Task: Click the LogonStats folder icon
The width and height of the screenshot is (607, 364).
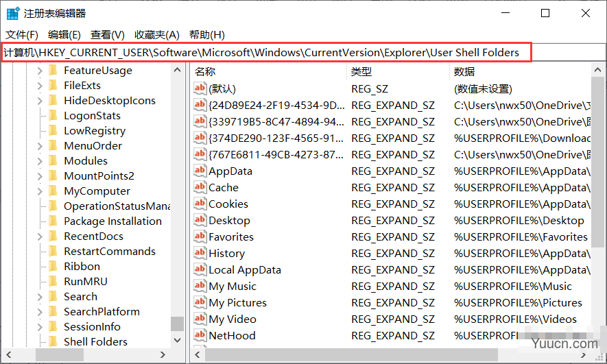Action: pyautogui.click(x=53, y=116)
